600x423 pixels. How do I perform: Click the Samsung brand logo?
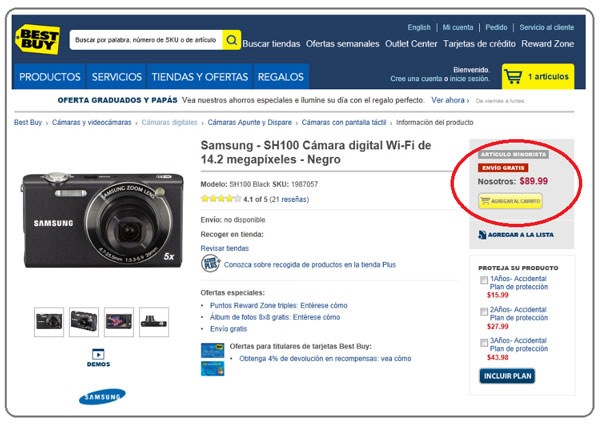click(103, 397)
